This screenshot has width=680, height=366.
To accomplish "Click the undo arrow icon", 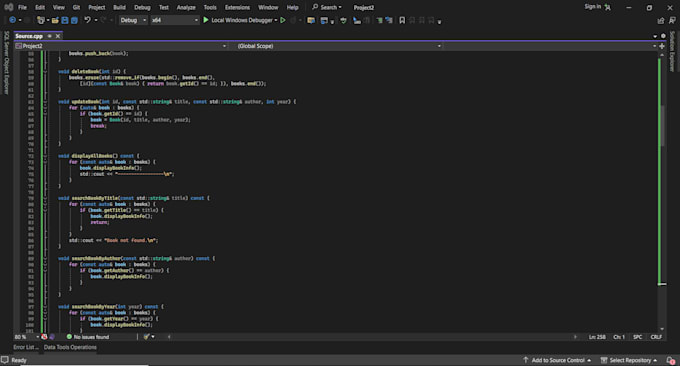I will 87,20.
